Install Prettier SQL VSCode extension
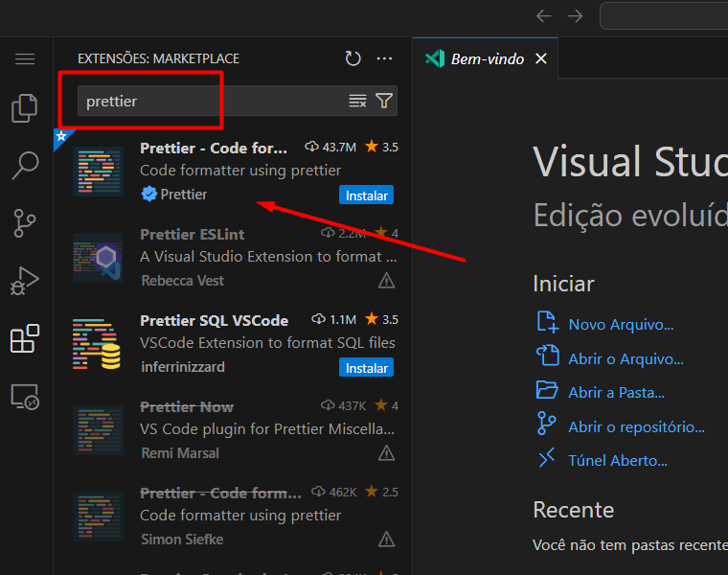Screen dimensions: 728x575 [366, 367]
